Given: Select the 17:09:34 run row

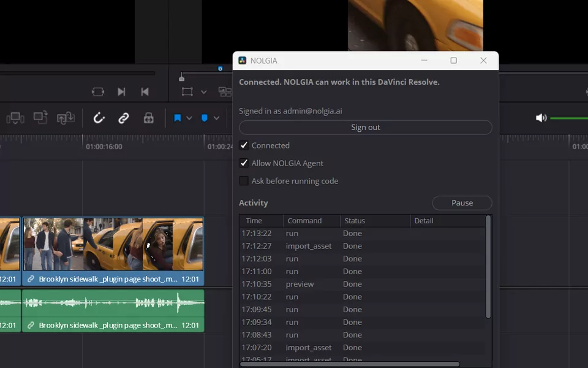Looking at the screenshot, I should point(363,322).
